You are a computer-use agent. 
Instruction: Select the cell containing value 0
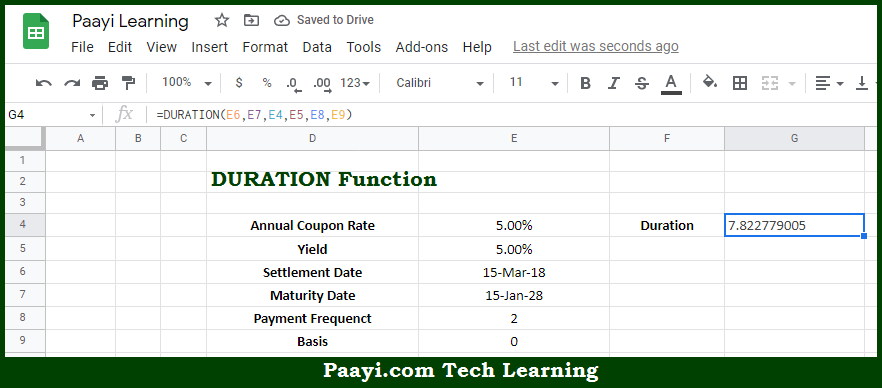[x=514, y=341]
